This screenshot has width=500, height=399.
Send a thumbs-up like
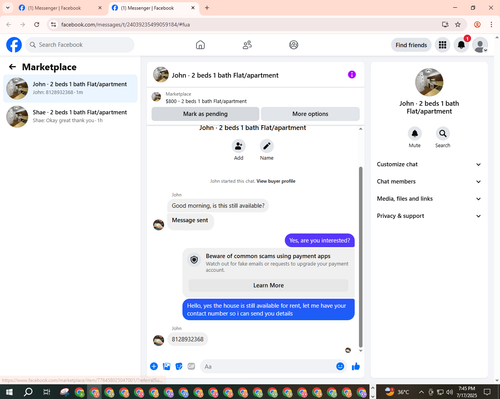[x=356, y=366]
